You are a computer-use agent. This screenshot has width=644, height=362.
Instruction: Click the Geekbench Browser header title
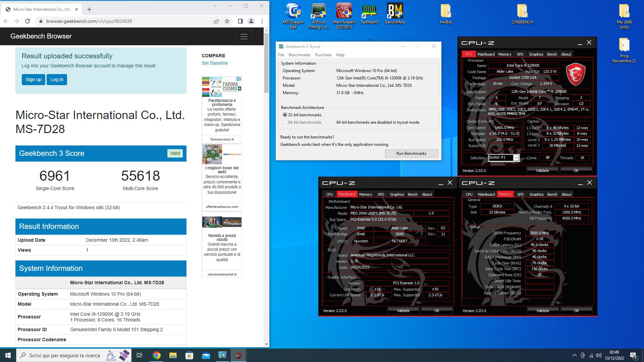click(x=41, y=36)
